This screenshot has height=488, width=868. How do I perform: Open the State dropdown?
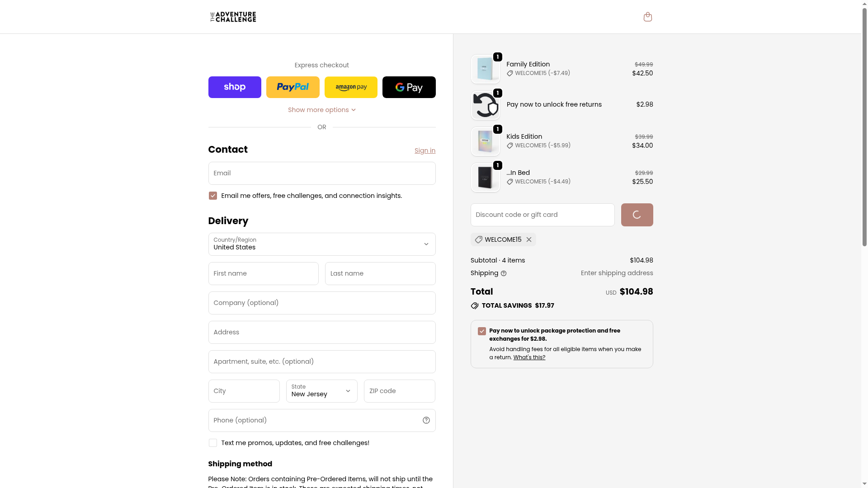321,391
